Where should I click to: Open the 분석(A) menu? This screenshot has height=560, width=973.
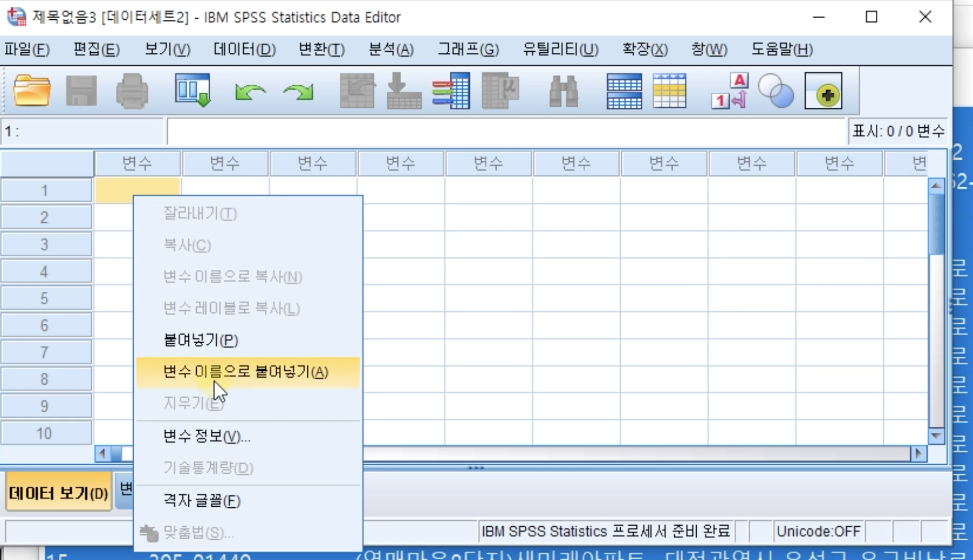(x=391, y=49)
